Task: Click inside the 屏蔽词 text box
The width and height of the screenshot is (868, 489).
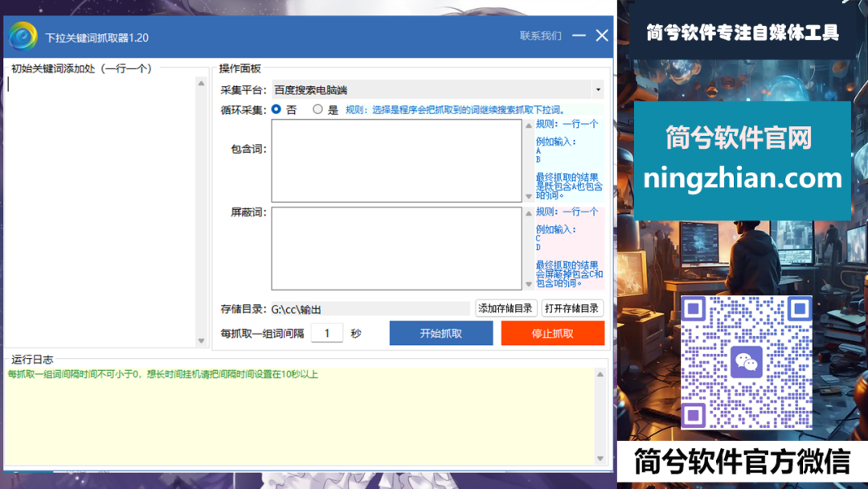Action: pyautogui.click(x=396, y=248)
